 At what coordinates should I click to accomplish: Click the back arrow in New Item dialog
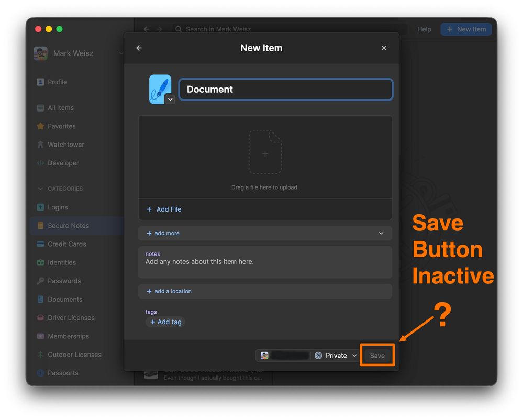click(139, 48)
